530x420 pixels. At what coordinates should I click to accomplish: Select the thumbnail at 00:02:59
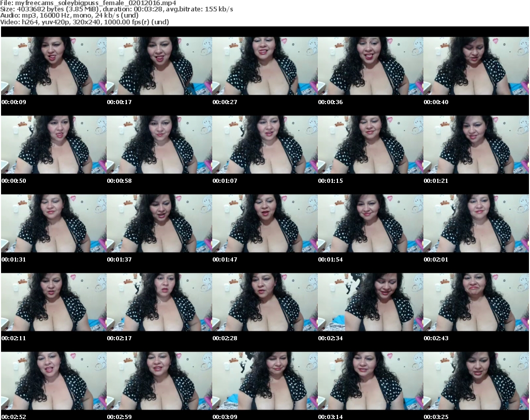pos(159,381)
